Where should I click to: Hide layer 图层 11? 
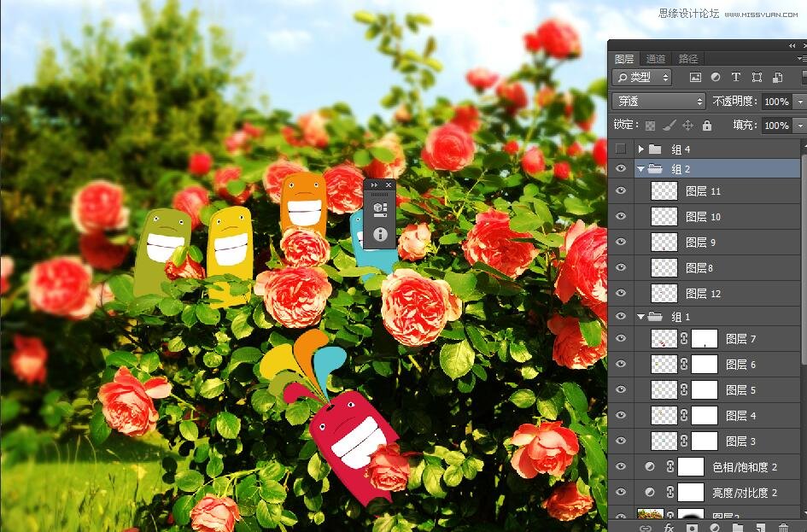point(621,191)
